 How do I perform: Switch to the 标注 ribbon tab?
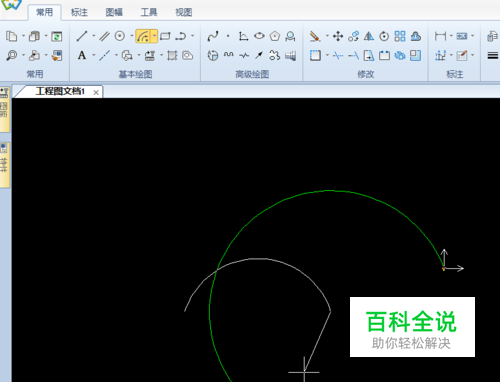[x=79, y=12]
